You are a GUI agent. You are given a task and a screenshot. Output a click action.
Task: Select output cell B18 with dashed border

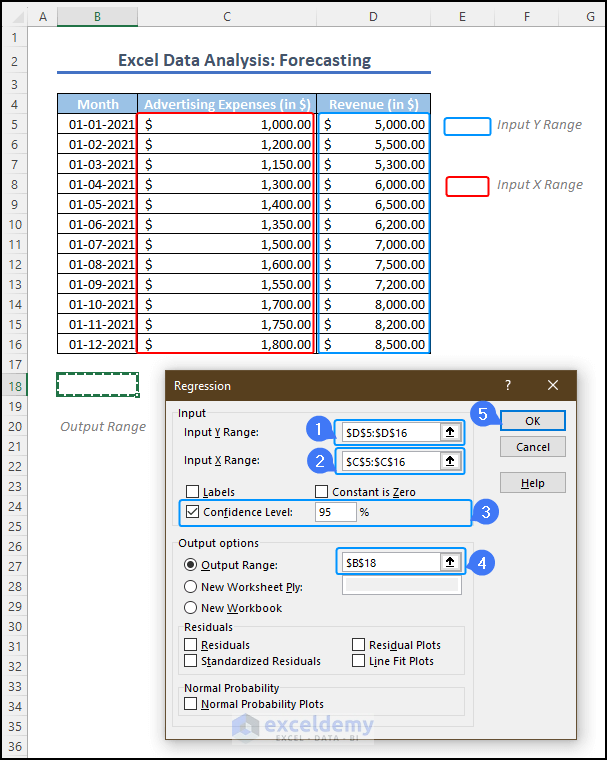pyautogui.click(x=97, y=385)
